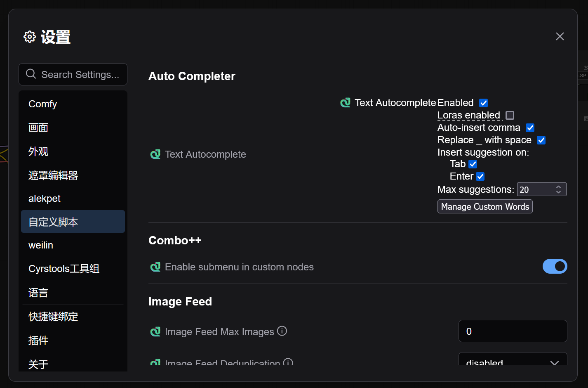Click the green icon before Image Feed Deduplication
Viewport: 588px width, 388px height.
[x=155, y=362]
